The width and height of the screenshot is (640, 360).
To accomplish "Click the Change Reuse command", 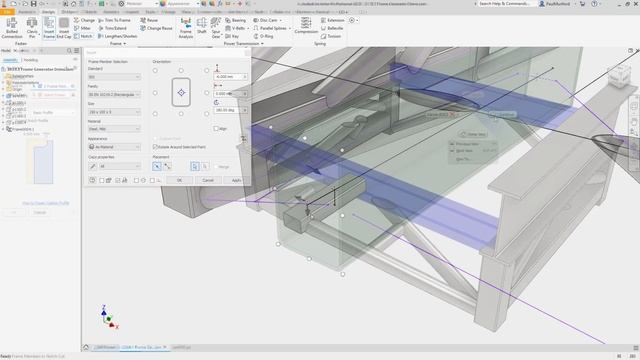I will [x=156, y=28].
